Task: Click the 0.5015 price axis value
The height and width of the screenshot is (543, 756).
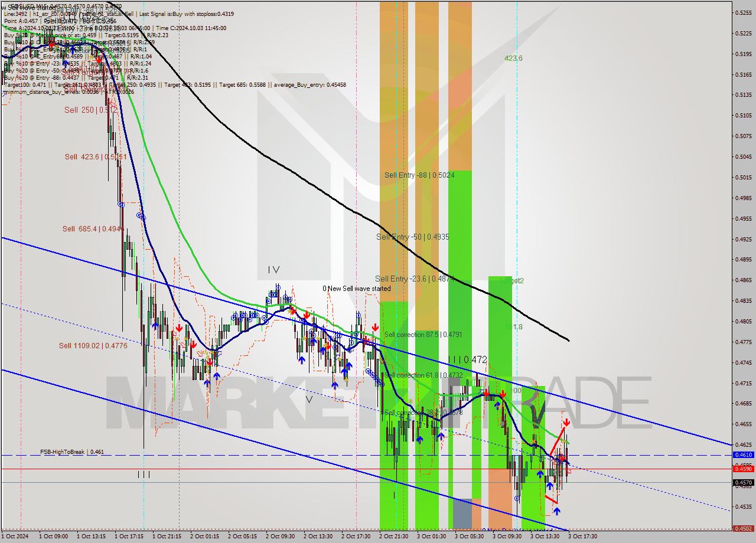Action: coord(742,177)
